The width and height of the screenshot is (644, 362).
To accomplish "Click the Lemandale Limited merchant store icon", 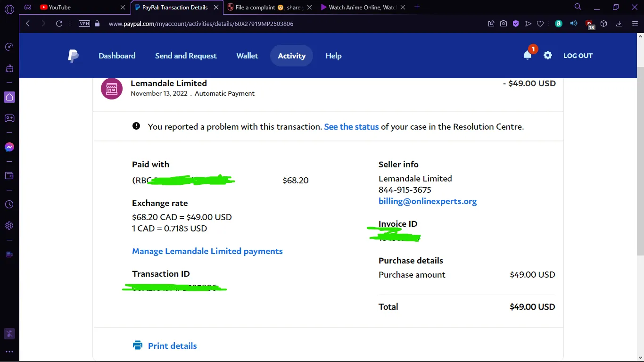I will tap(112, 89).
